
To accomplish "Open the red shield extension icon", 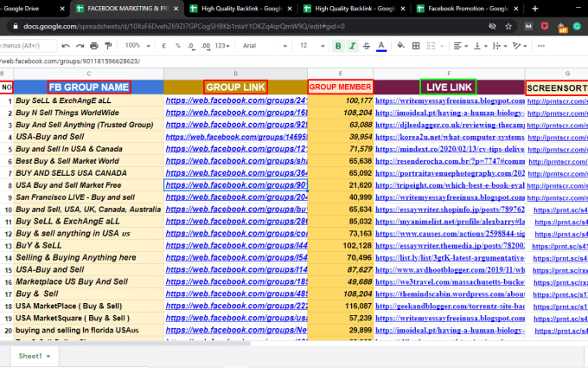I will [x=545, y=26].
